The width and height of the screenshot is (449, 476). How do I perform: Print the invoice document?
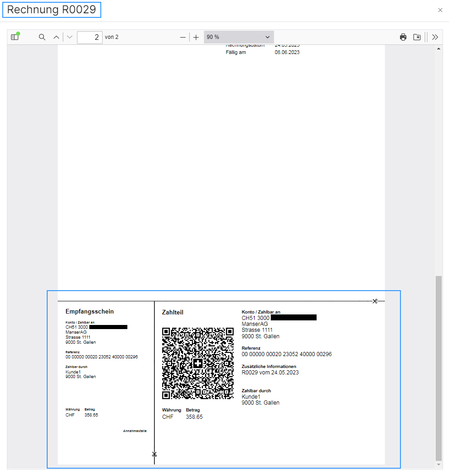pos(403,37)
